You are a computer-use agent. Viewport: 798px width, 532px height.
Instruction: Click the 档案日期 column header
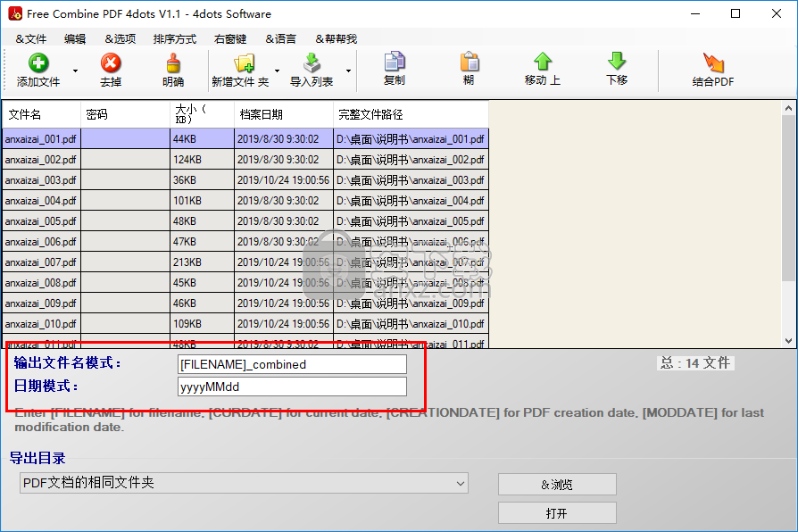pos(284,114)
